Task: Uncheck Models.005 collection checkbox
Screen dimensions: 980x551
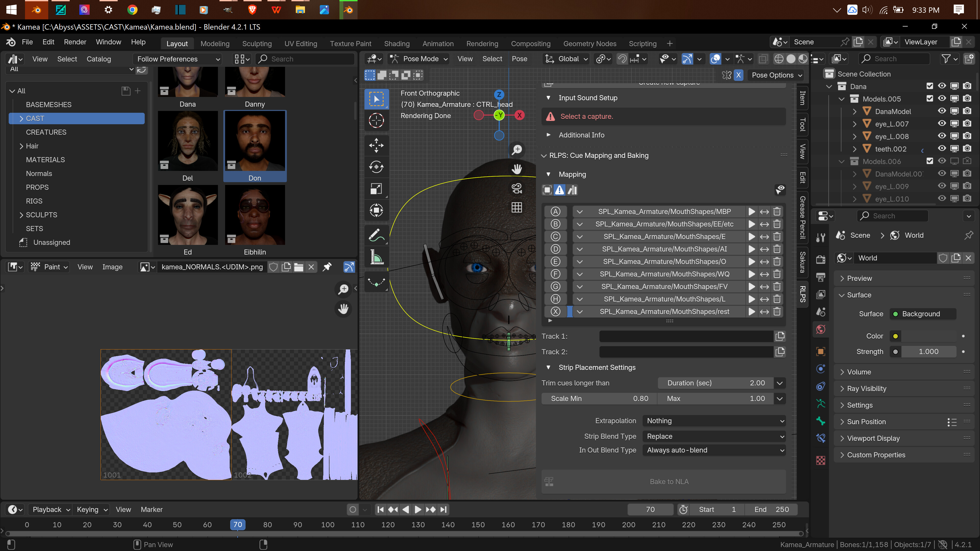Action: click(x=930, y=98)
